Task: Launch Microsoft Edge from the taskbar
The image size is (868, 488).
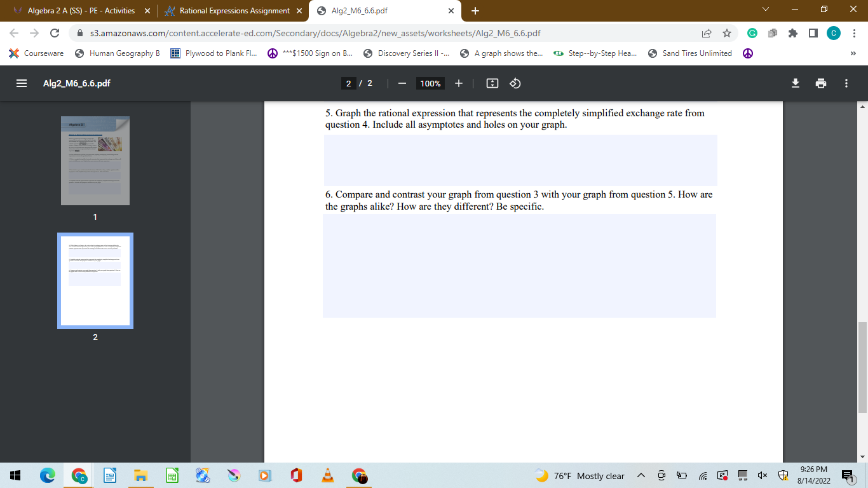Action: [x=48, y=475]
